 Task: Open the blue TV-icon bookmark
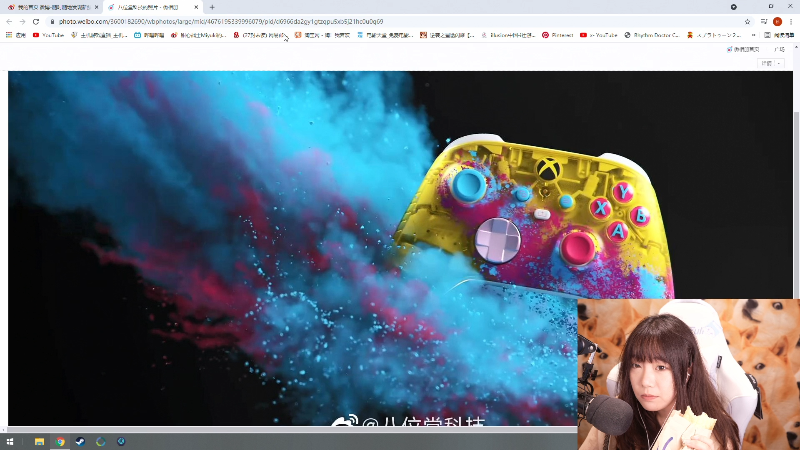click(149, 35)
